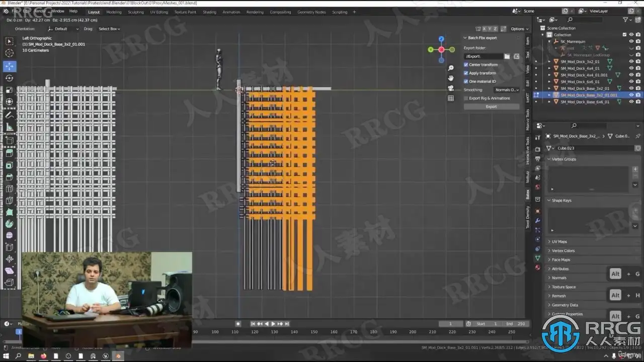Activate the Add Cube tool
Viewport: 644px width, 362px height.
[x=10, y=140]
